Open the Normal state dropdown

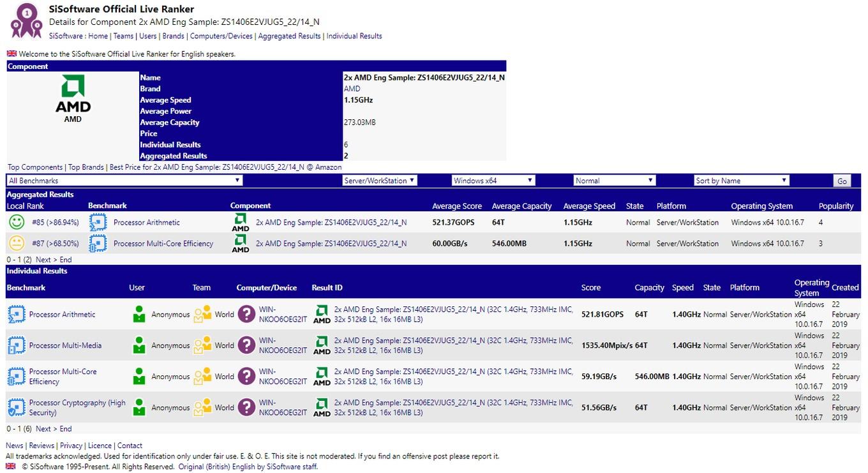(614, 181)
